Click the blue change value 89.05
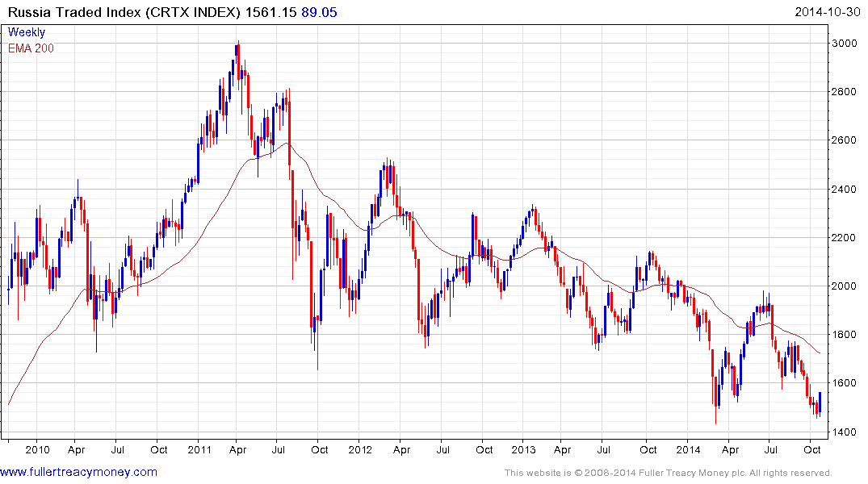The width and height of the screenshot is (868, 484). tap(319, 12)
